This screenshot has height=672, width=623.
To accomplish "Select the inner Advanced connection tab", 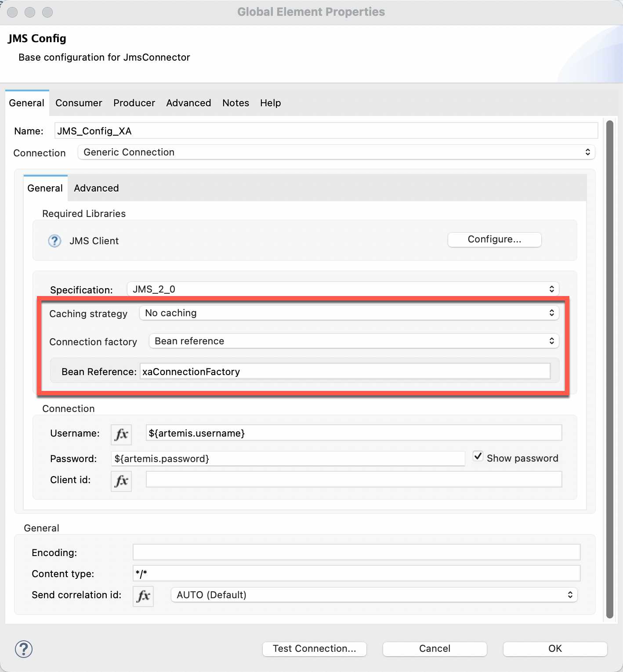I will (x=96, y=188).
